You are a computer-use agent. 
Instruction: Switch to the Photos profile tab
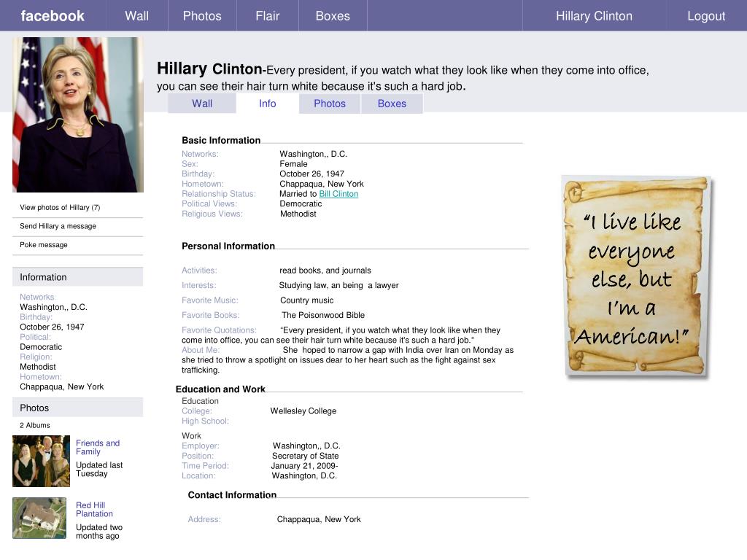[330, 104]
